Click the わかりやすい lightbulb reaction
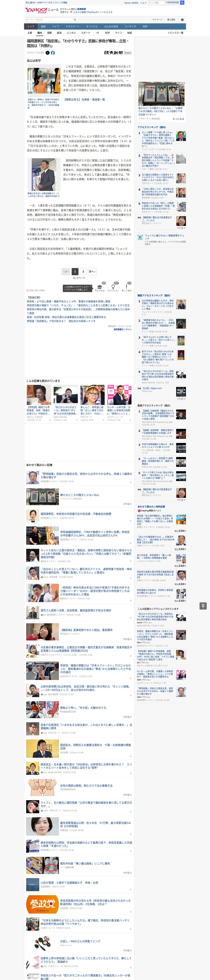The width and height of the screenshot is (210, 980). [113, 287]
